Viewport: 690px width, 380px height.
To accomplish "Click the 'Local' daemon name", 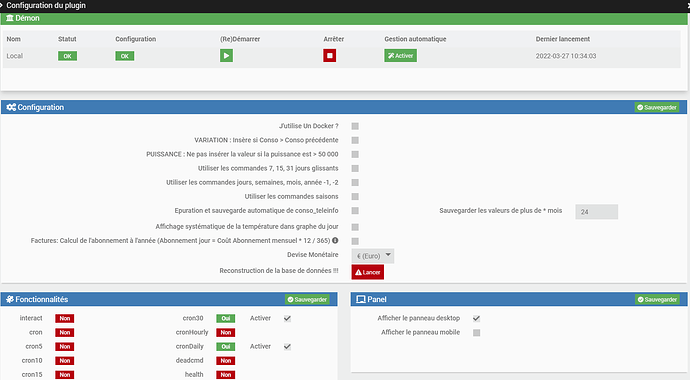I will click(15, 56).
